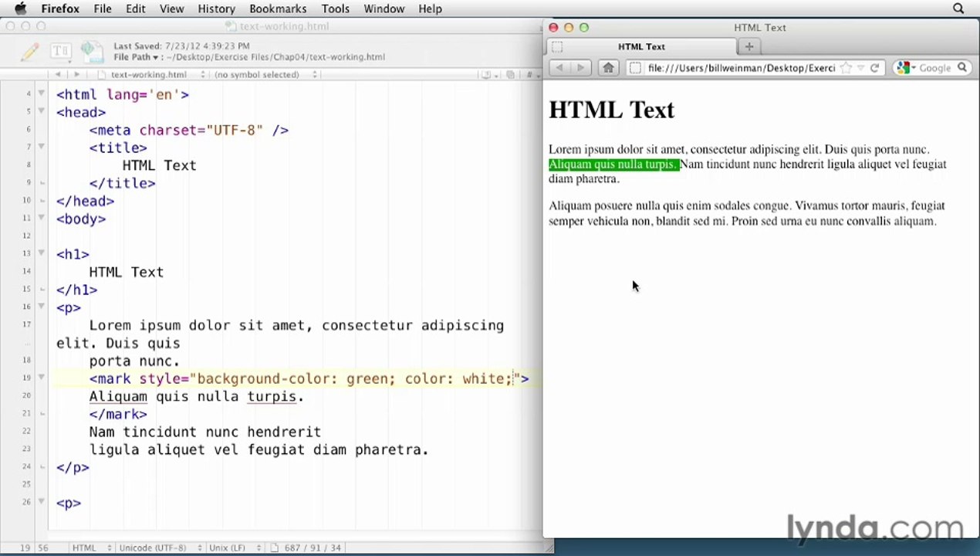
Task: Click the </mark> closing tag line
Action: (x=118, y=414)
